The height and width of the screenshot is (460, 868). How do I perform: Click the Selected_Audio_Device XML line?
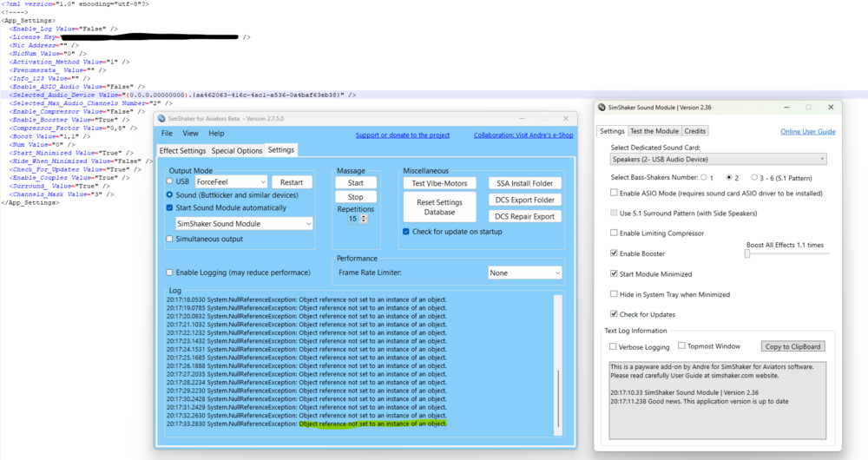coord(182,95)
